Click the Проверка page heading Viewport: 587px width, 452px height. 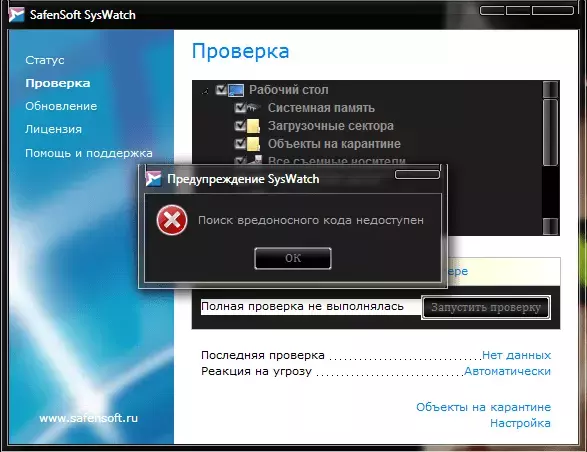coord(240,51)
